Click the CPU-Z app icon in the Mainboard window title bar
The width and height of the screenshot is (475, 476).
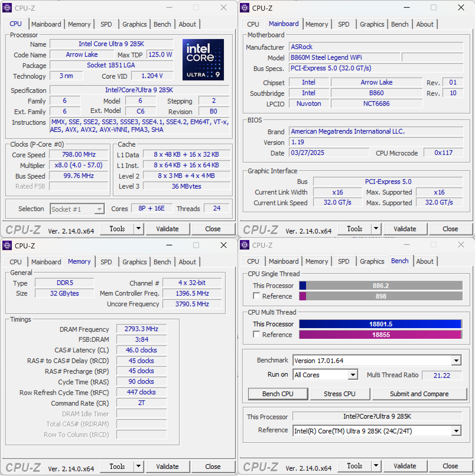pyautogui.click(x=245, y=8)
